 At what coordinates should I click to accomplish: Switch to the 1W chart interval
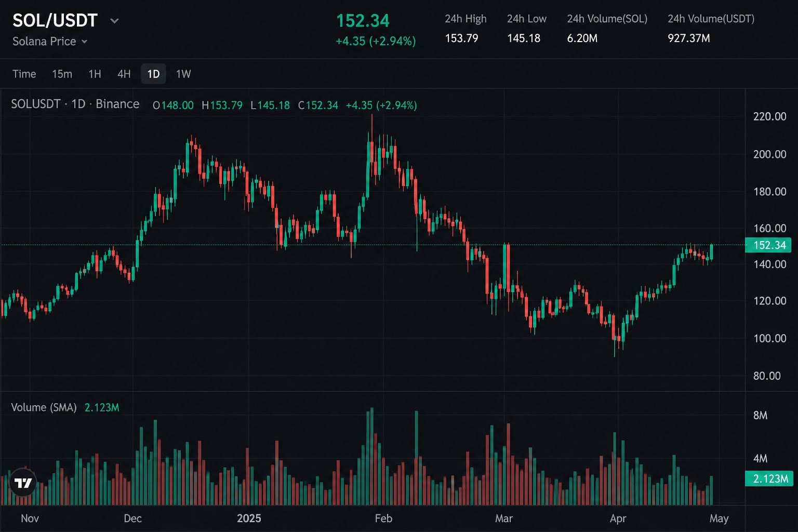(x=183, y=74)
